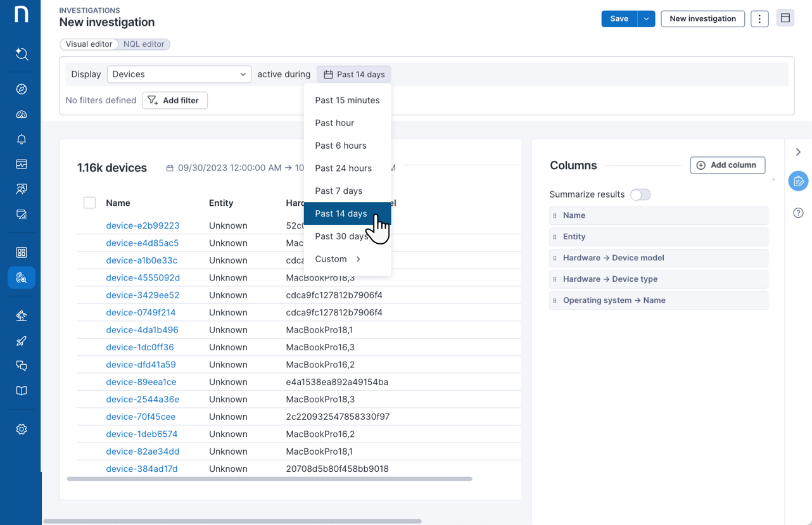Image resolution: width=812 pixels, height=525 pixels.
Task: Open device-e2b99223 link
Action: (x=143, y=225)
